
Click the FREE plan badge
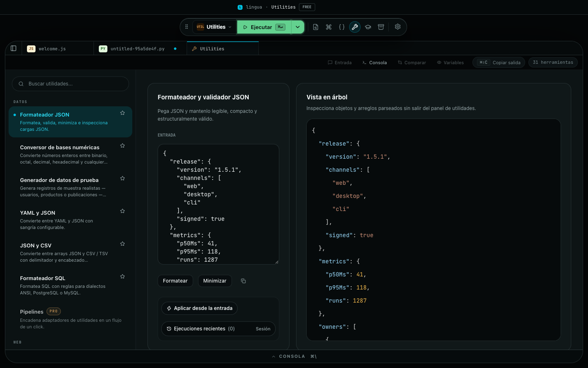307,7
